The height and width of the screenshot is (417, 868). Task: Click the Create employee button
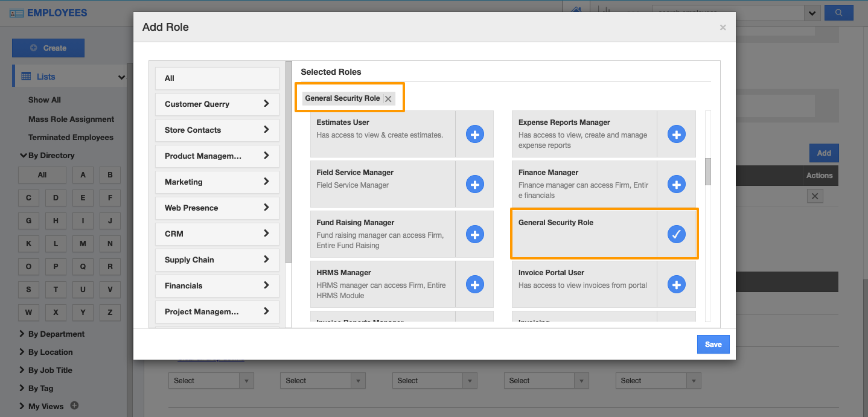point(48,48)
